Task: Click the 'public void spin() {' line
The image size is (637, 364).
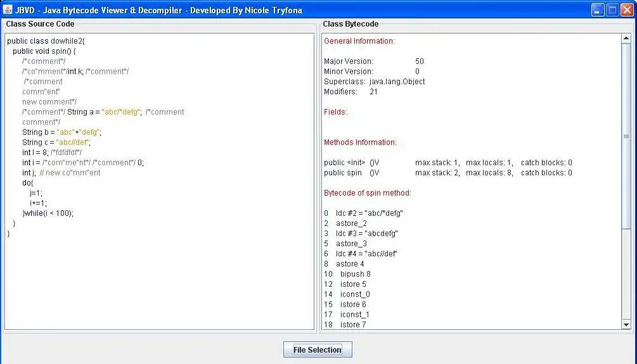Action: 44,51
